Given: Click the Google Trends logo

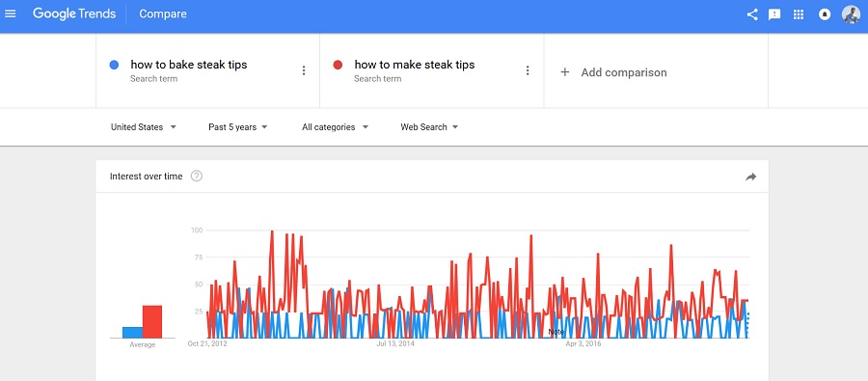Looking at the screenshot, I should 73,14.
